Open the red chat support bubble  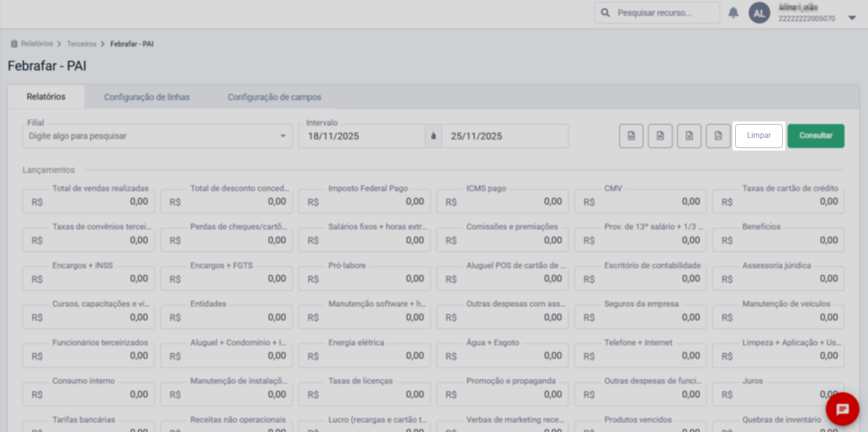pos(842,409)
